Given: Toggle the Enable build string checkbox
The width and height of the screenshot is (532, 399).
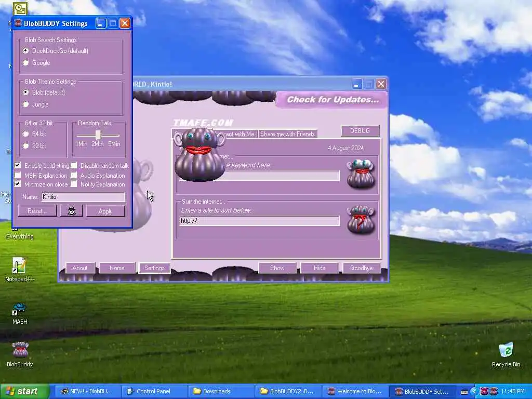Looking at the screenshot, I should tap(18, 165).
